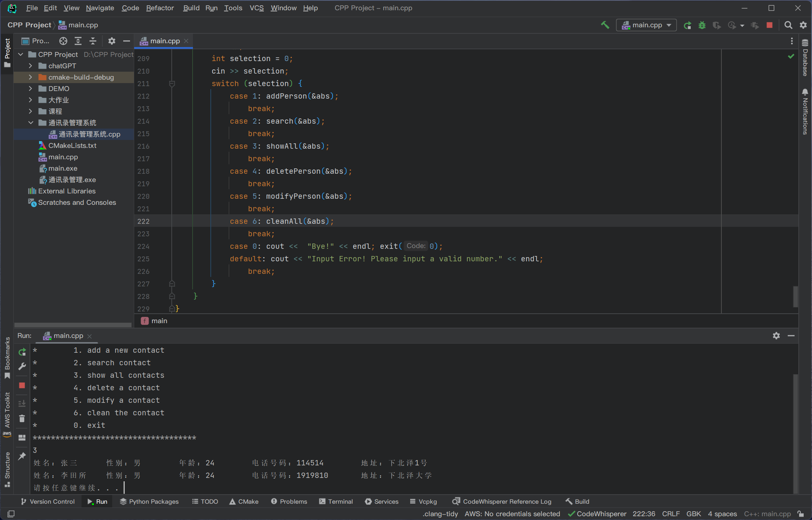Open CMakeLists.txt in the project tree
This screenshot has width=812, height=520.
tap(72, 146)
